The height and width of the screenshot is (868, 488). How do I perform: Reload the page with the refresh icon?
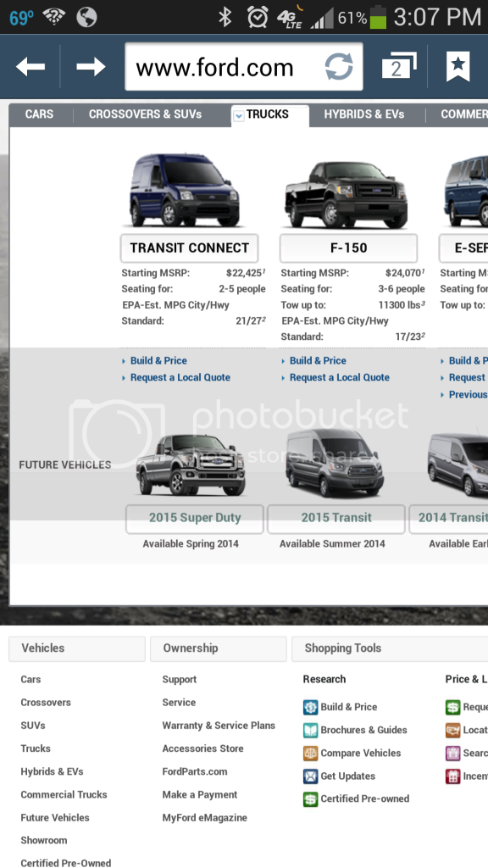tap(339, 67)
